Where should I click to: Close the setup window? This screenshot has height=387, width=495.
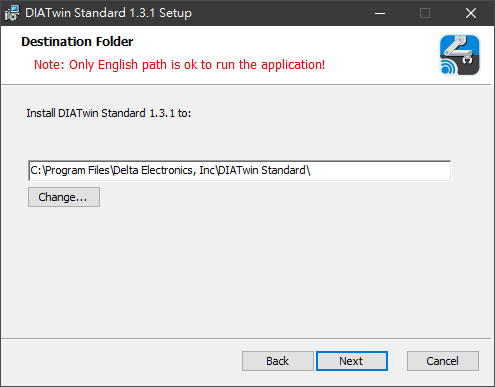point(471,13)
